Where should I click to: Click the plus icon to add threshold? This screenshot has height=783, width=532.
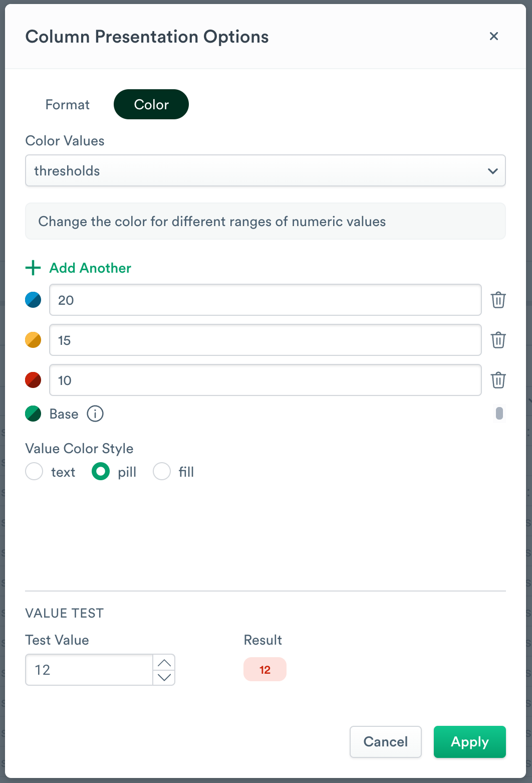pyautogui.click(x=33, y=268)
